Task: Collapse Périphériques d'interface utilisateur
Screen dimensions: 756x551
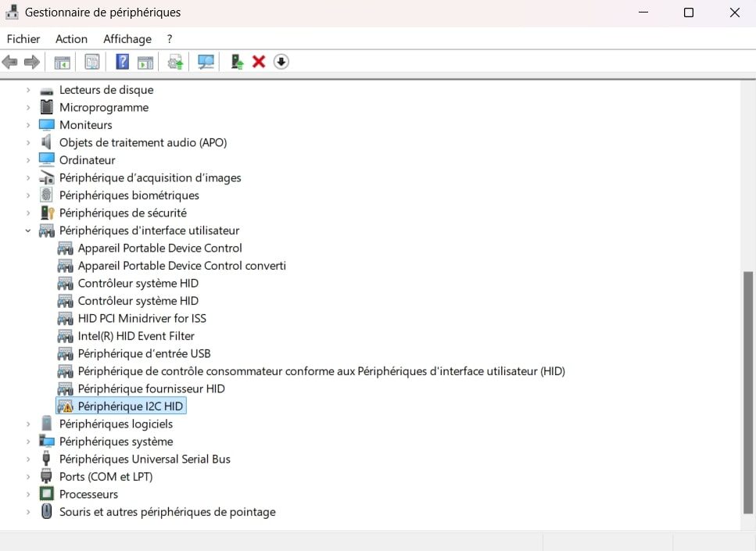Action: [28, 231]
